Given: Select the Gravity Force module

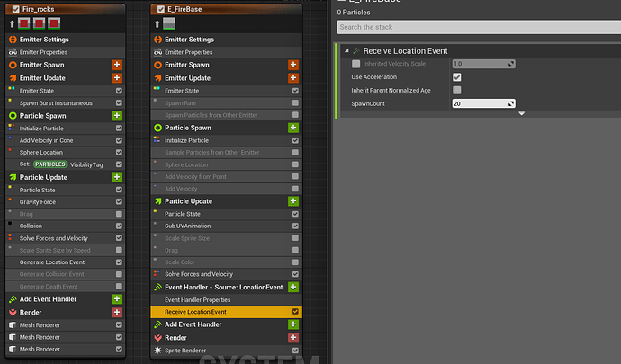Looking at the screenshot, I should point(66,202).
